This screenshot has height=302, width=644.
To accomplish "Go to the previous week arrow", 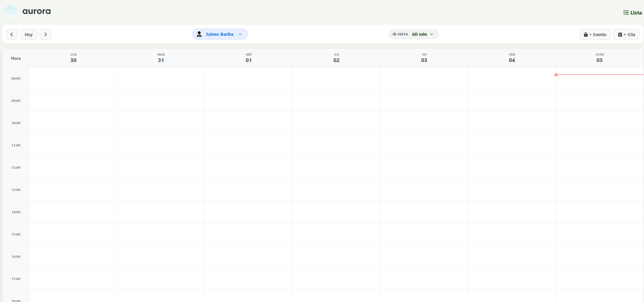I will point(12,34).
